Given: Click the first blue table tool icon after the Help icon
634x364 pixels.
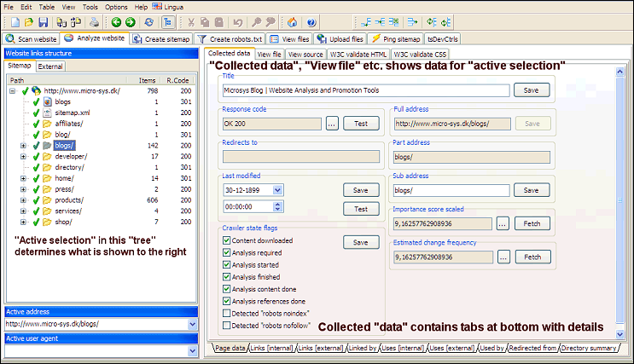Looking at the screenshot, I should pos(366,22).
